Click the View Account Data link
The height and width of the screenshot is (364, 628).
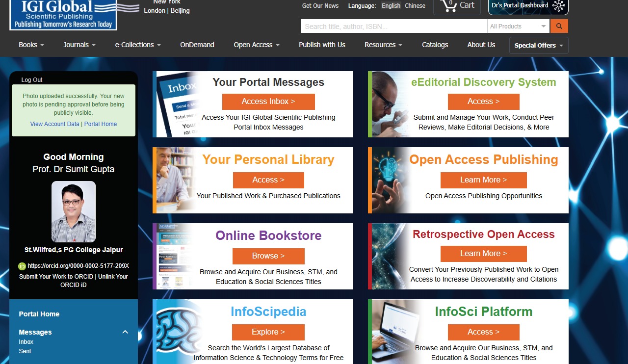click(x=54, y=124)
